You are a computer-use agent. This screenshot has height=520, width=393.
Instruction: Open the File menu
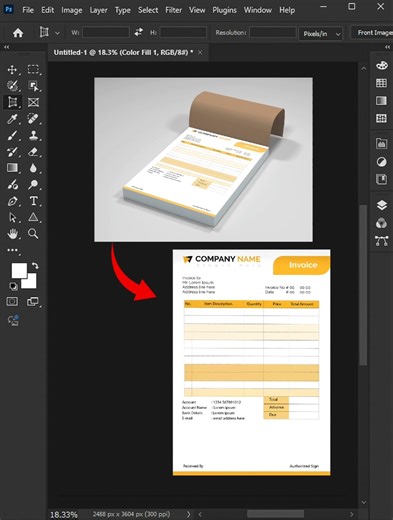tap(28, 10)
